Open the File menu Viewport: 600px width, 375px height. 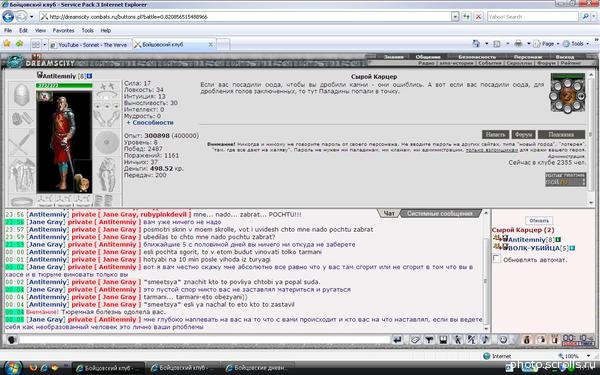[x=8, y=30]
